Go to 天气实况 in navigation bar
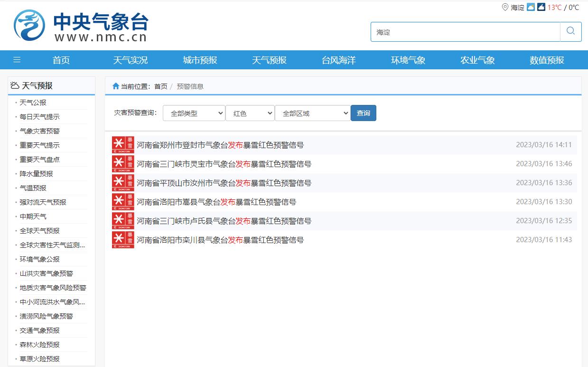Image resolution: width=588 pixels, height=367 pixels. click(131, 60)
